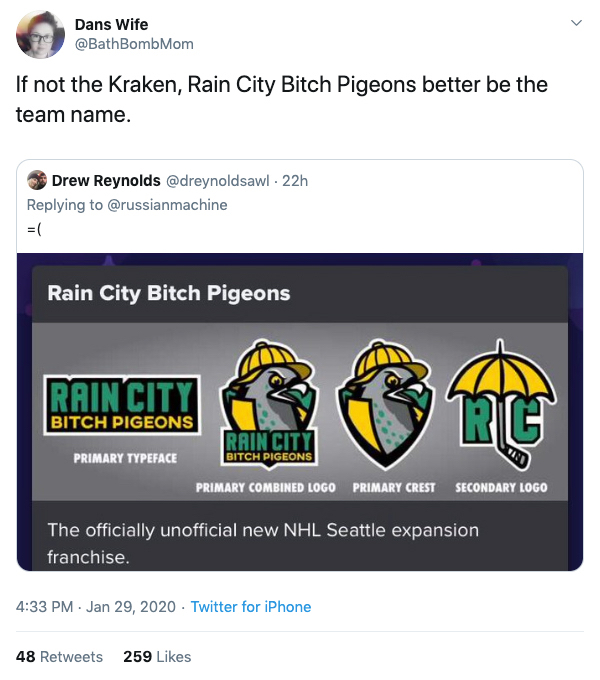600x680 pixels.
Task: View the 48 Retweets list
Action: (x=59, y=657)
